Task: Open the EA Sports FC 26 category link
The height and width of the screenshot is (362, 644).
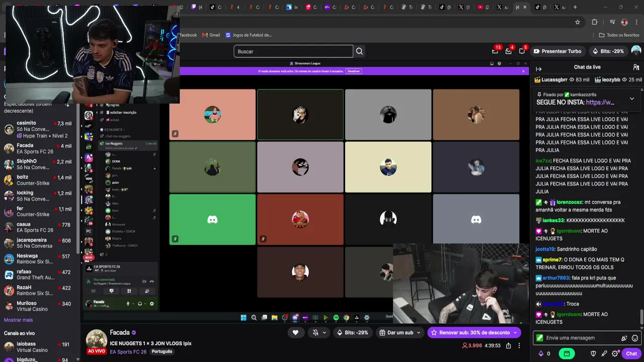Action: pos(128,351)
